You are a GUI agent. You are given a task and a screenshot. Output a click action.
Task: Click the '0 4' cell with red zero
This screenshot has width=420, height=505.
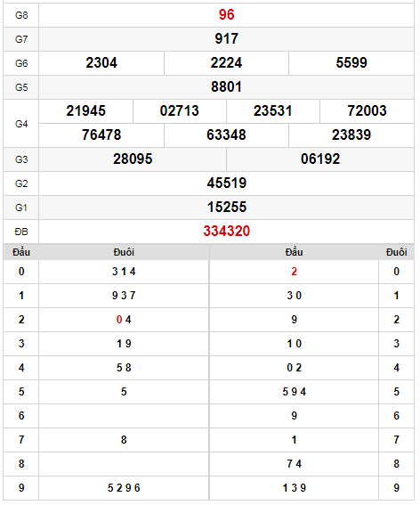124,320
